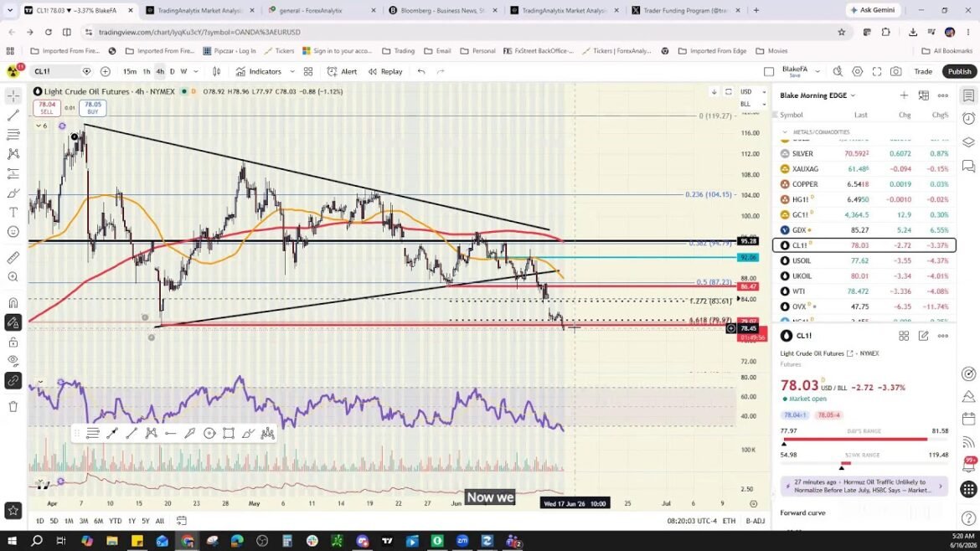The image size is (980, 551).
Task: Click the Trade button
Action: click(923, 71)
